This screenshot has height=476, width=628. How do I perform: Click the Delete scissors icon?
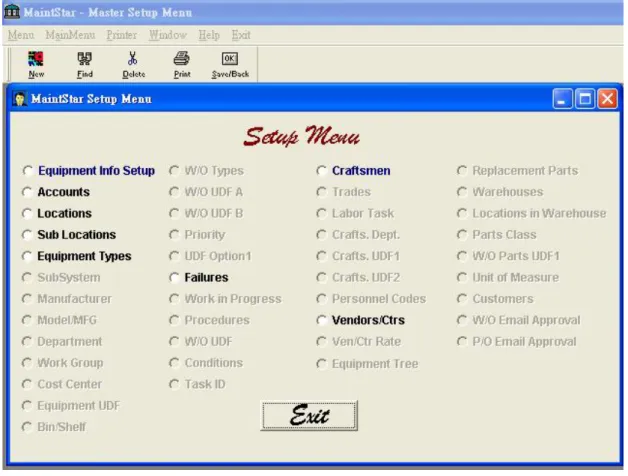133,59
